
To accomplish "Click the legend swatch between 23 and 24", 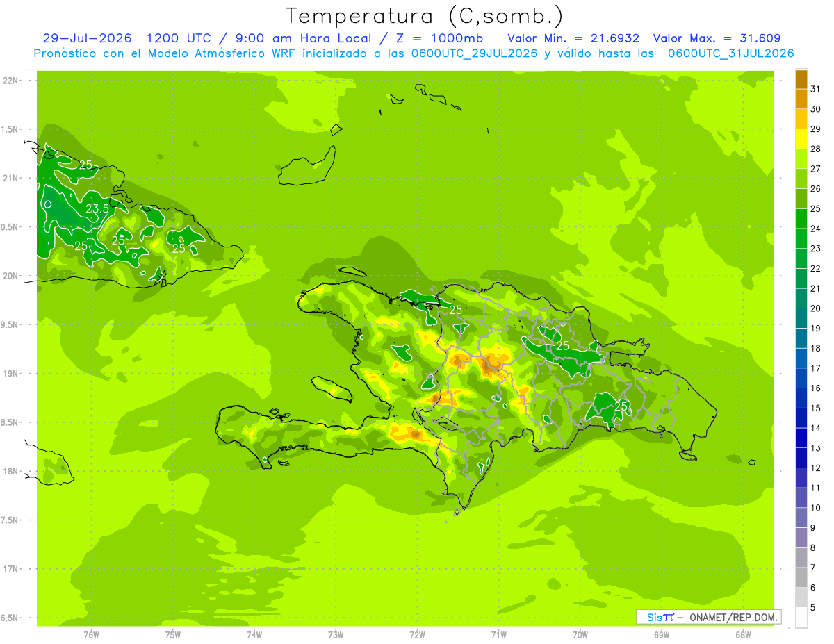I will pyautogui.click(x=801, y=238).
